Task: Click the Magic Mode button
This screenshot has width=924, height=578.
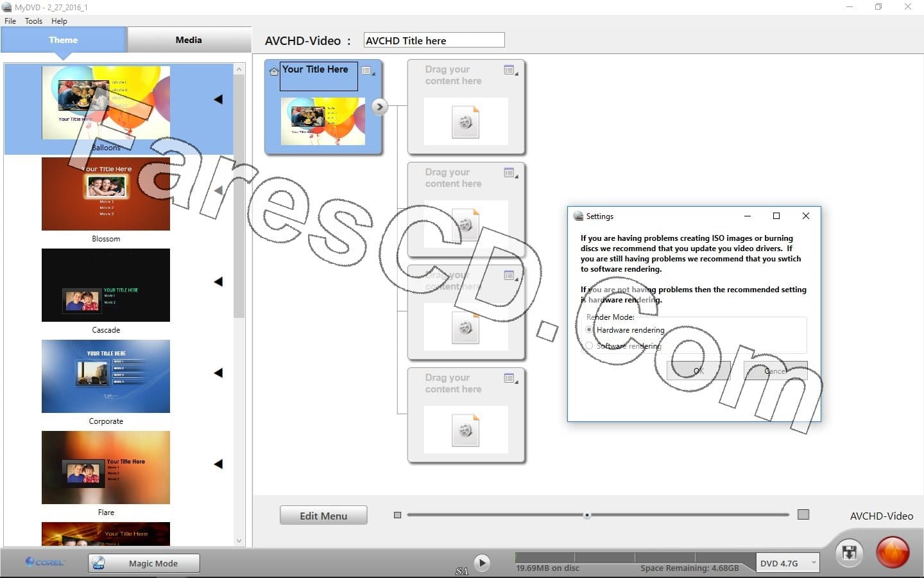Action: coord(144,563)
